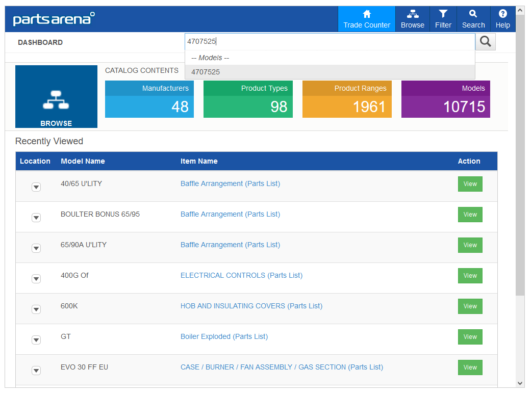Viewport: 532px width, 395px height.
Task: Select the 4707525 model suggestion
Action: tap(330, 72)
